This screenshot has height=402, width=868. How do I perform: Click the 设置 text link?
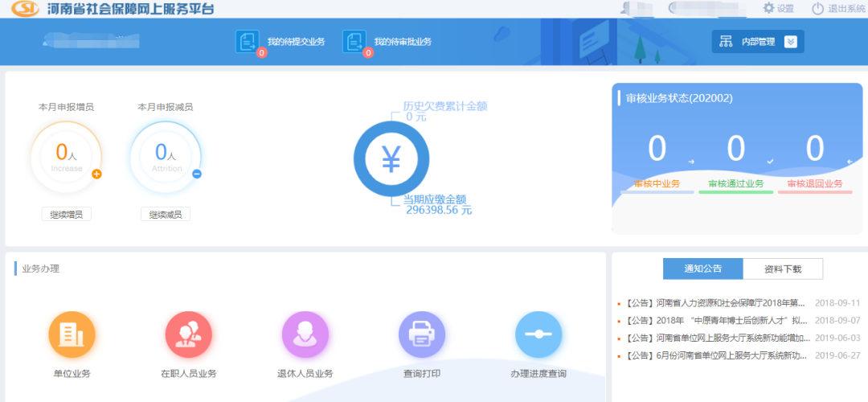pyautogui.click(x=785, y=9)
